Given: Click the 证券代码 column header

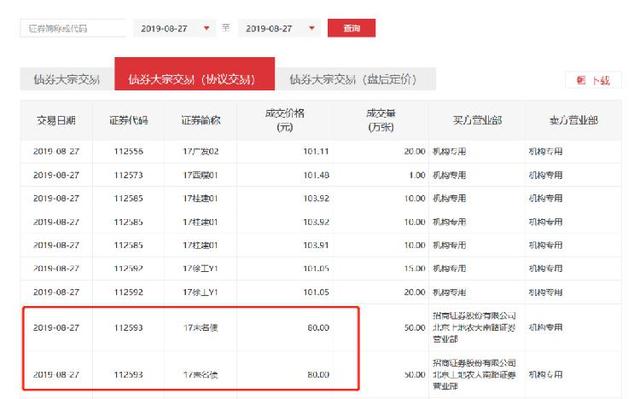Looking at the screenshot, I should click(129, 120).
